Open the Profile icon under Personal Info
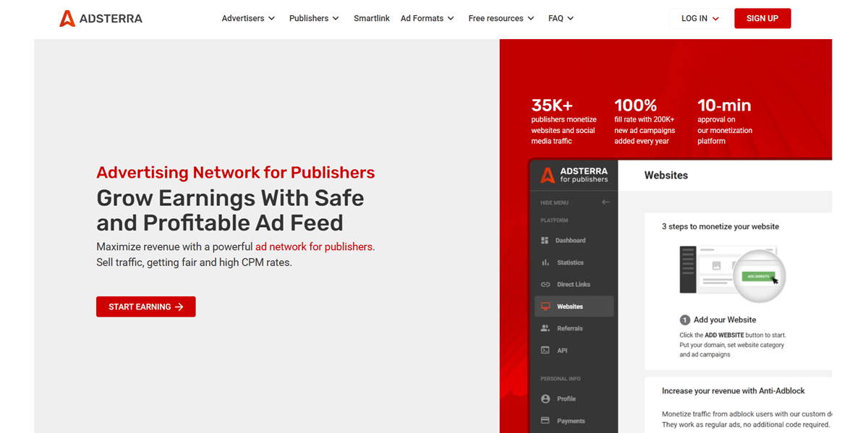The height and width of the screenshot is (433, 868). [x=547, y=398]
